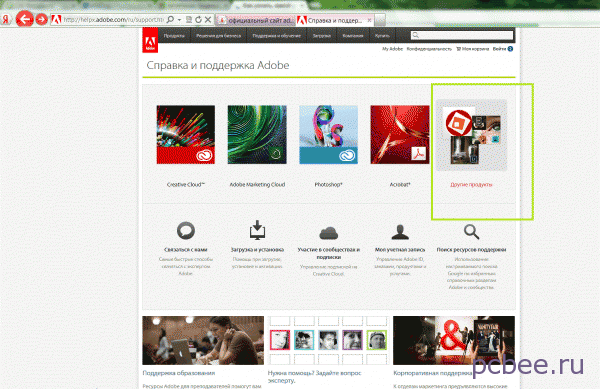
Task: Open the Купить menu
Action: pos(382,36)
